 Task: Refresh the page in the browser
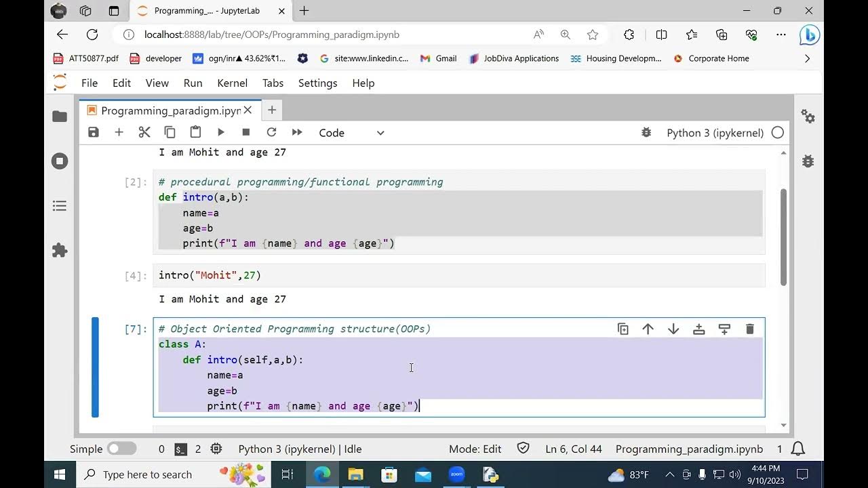[x=92, y=35]
